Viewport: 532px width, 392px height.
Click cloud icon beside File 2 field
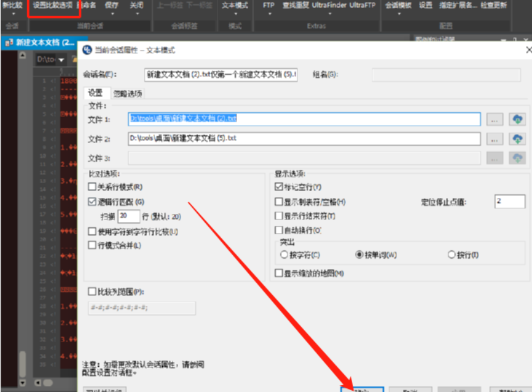coord(517,139)
